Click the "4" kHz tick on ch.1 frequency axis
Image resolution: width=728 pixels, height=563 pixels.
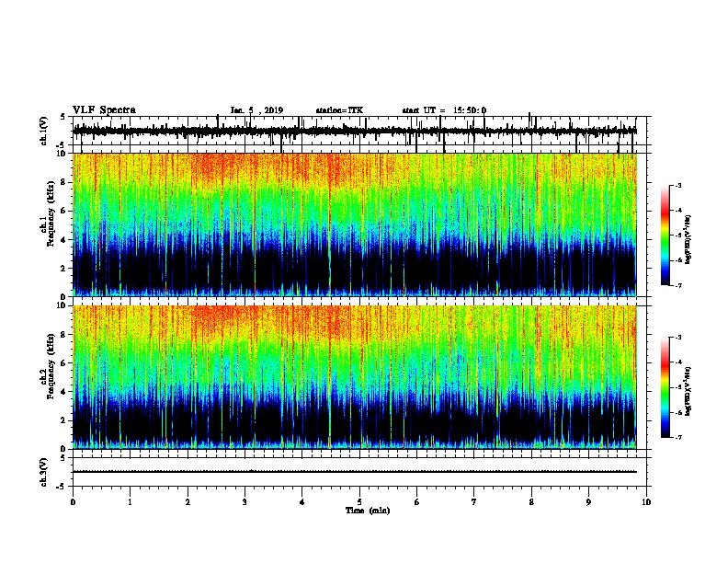[x=64, y=240]
